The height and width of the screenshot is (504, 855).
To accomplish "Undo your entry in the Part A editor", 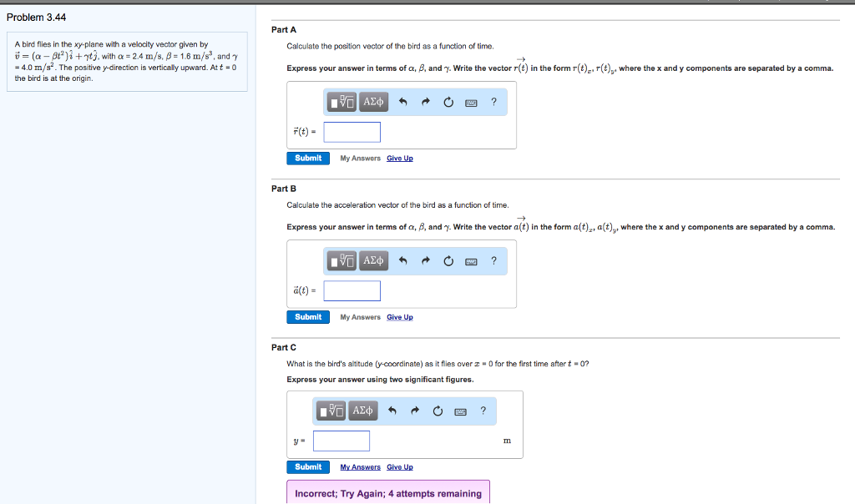I will tap(402, 101).
